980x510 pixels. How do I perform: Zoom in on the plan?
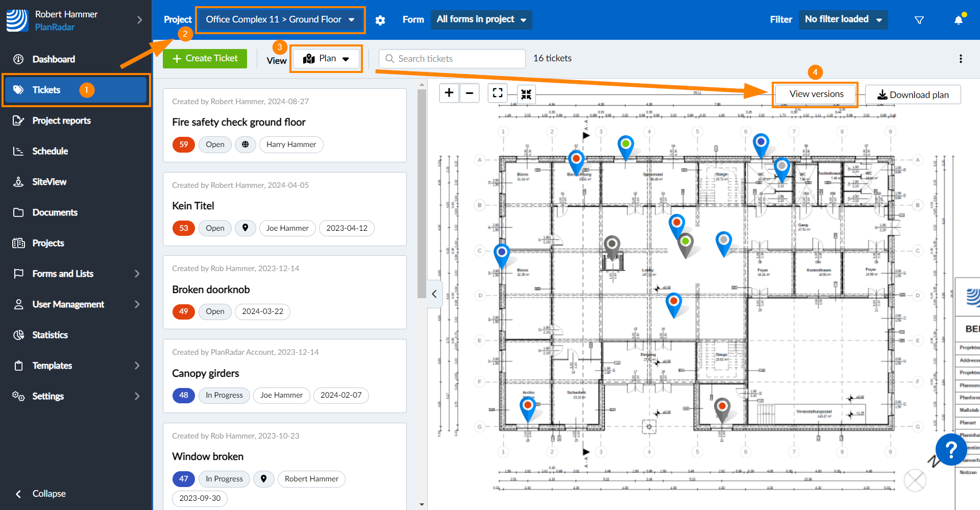click(x=449, y=93)
